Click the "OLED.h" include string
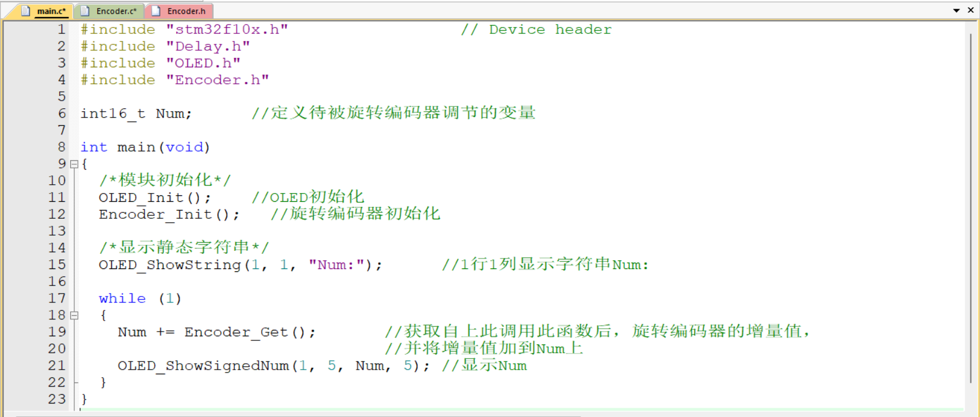Image resolution: width=980 pixels, height=417 pixels. [203, 63]
